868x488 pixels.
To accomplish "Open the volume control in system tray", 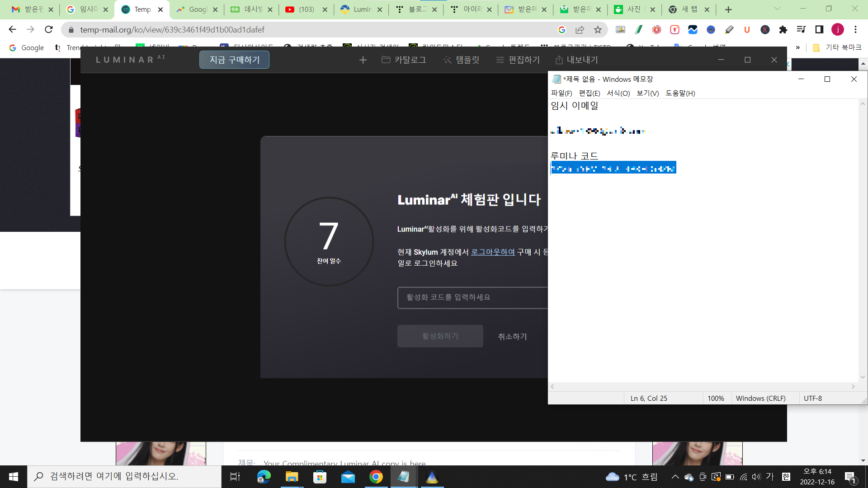I will click(756, 477).
